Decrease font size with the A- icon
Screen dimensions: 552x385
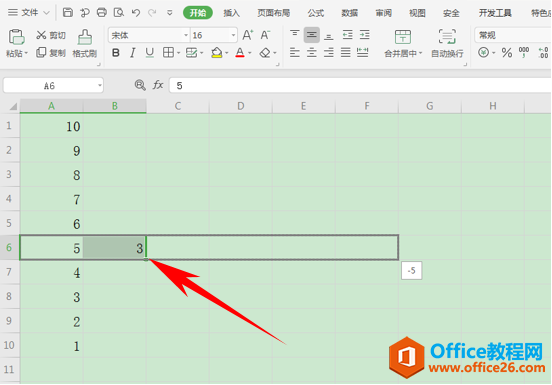coord(265,35)
